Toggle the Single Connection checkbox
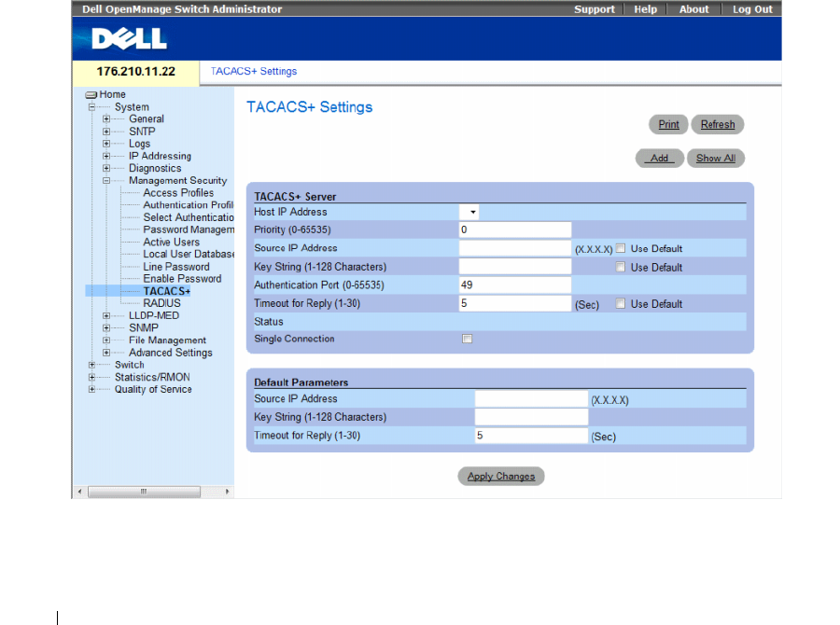Image resolution: width=840 pixels, height=625 pixels. pyautogui.click(x=468, y=339)
